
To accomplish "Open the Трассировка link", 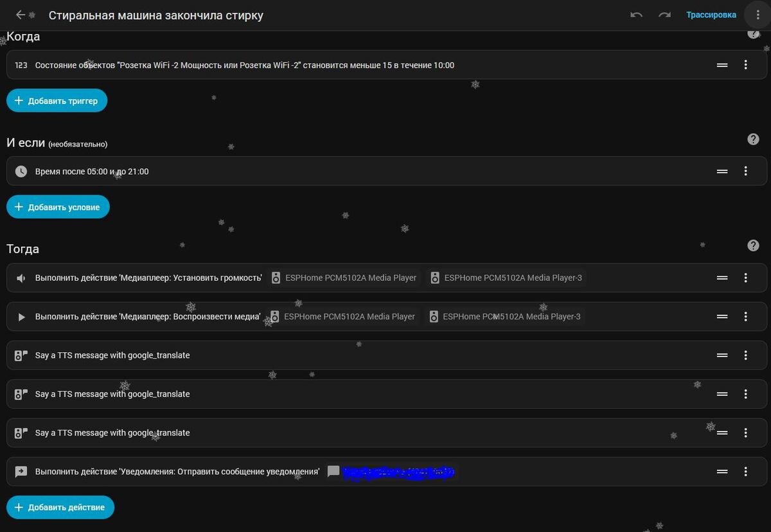I will click(x=711, y=15).
